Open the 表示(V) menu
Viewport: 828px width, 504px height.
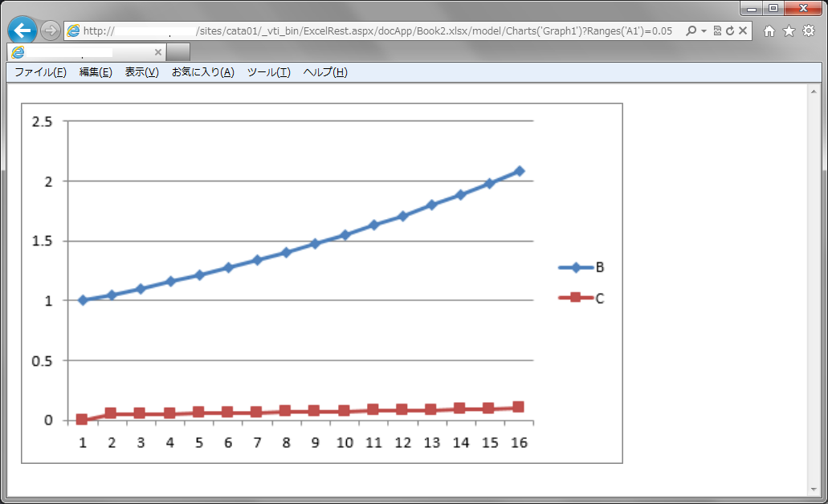(x=141, y=72)
